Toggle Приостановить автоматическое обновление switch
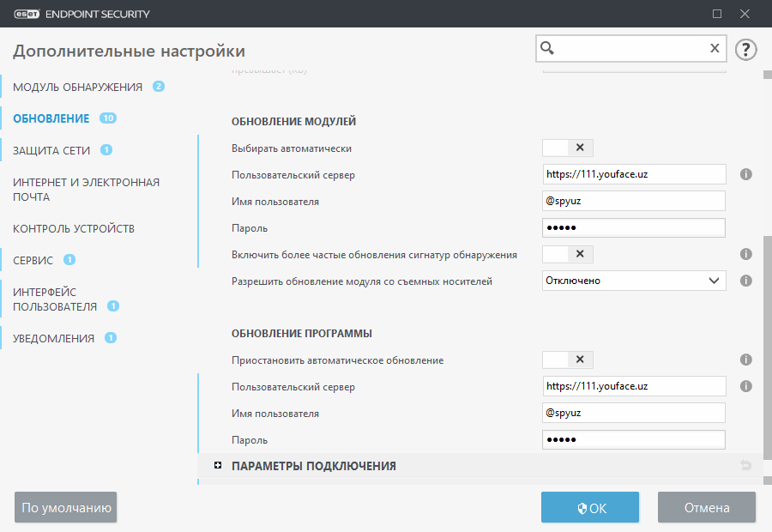Viewport: 772px width, 532px height. (x=568, y=360)
